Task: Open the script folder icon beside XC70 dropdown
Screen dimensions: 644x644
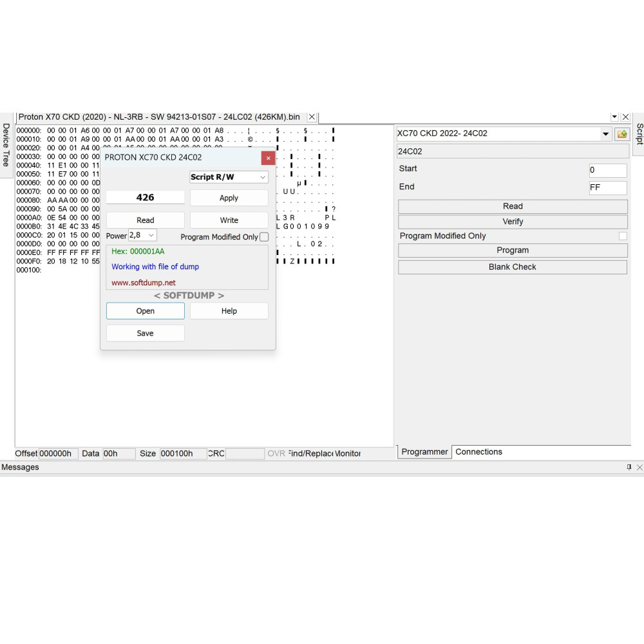Action: click(622, 134)
